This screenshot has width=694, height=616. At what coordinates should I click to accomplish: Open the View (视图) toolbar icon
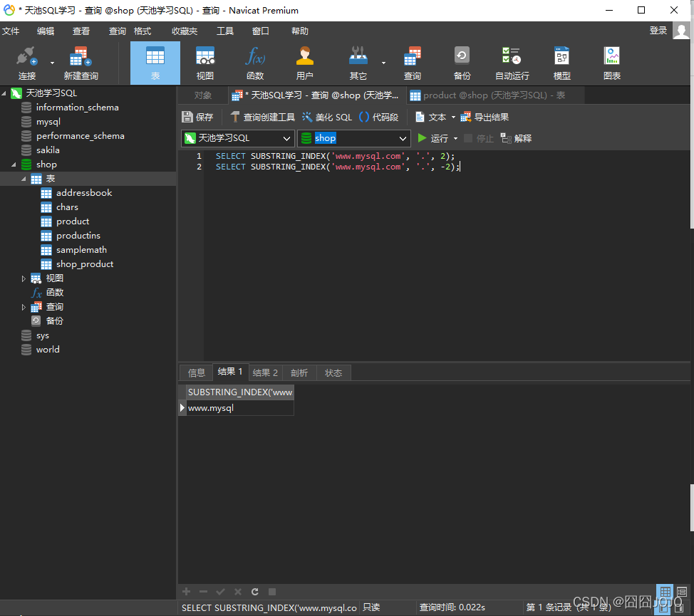(205, 63)
